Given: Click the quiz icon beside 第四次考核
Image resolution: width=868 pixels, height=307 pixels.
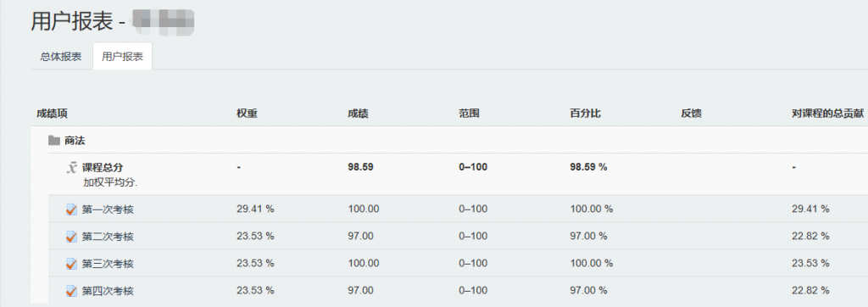Looking at the screenshot, I should point(71,291).
